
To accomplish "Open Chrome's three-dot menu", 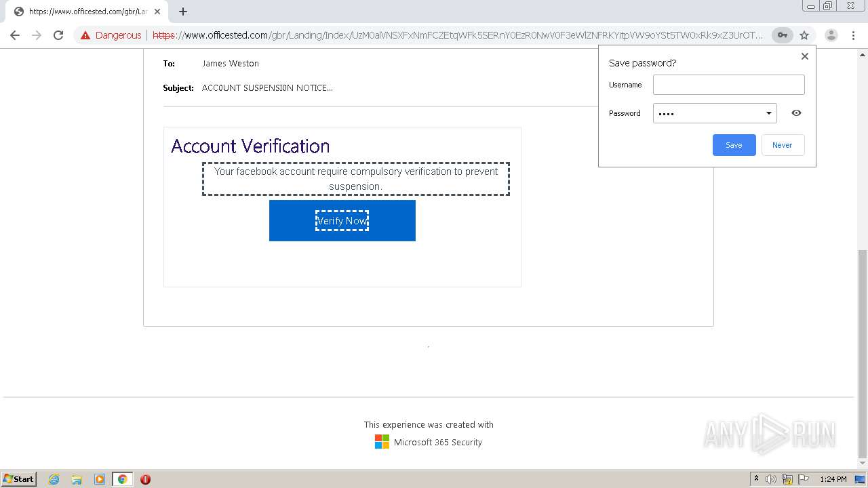I will (x=853, y=35).
